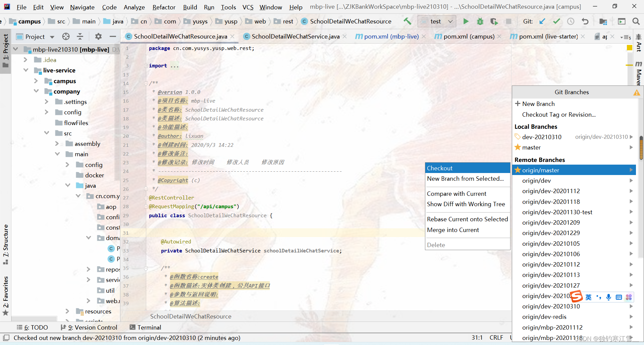Screen dimensions: 644x345
Task: Select local branch master
Action: (x=574, y=148)
